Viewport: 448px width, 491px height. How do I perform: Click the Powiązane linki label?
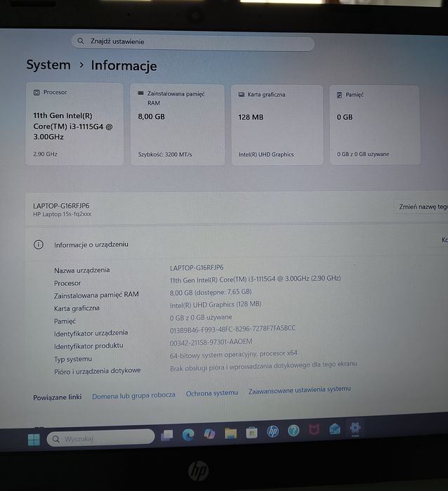[x=58, y=397]
